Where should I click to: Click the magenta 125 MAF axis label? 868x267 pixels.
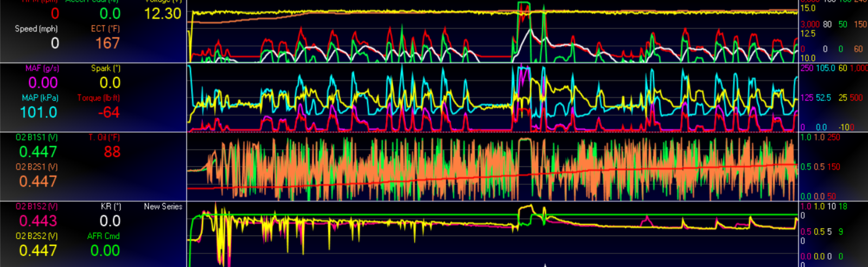[807, 97]
